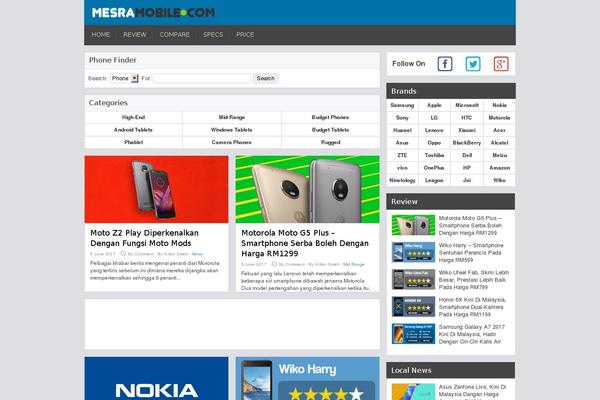This screenshot has width=600, height=400.
Task: Open the Search type Phone dropdown
Action: pyautogui.click(x=124, y=78)
